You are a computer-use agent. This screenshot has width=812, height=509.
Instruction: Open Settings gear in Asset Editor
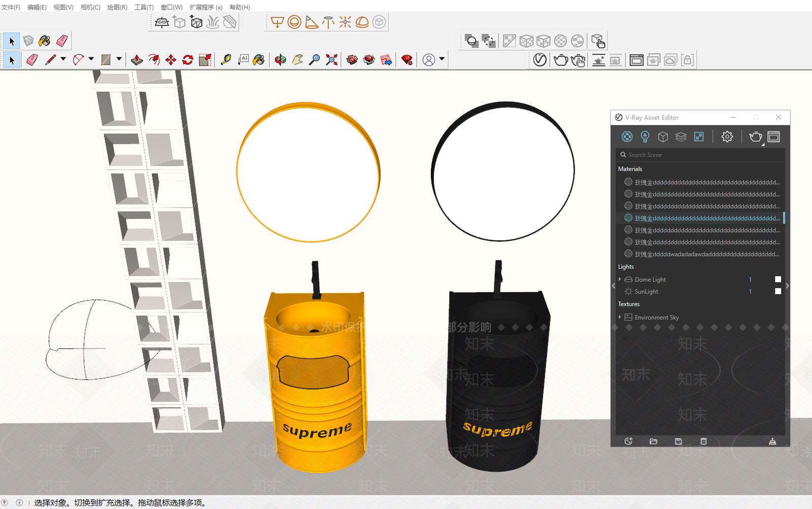pos(727,137)
